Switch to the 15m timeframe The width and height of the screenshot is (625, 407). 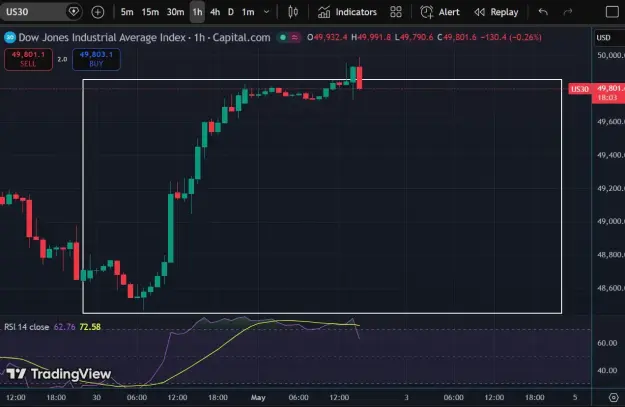(x=150, y=12)
